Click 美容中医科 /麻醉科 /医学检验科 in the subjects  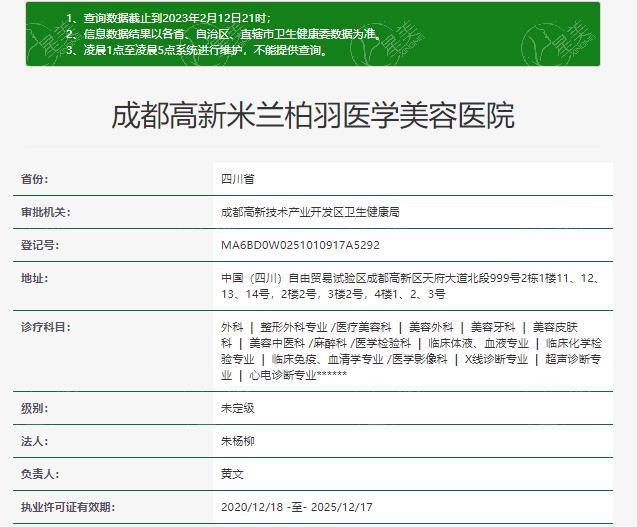click(330, 343)
